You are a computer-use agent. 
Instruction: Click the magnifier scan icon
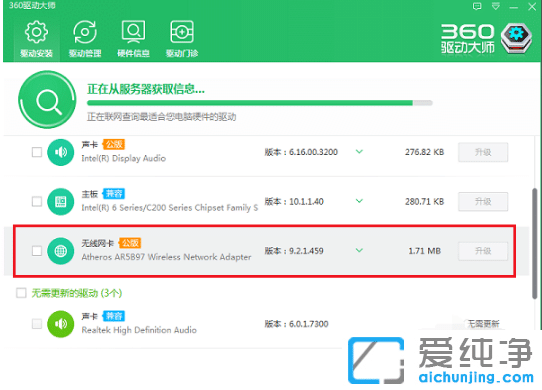coord(47,100)
